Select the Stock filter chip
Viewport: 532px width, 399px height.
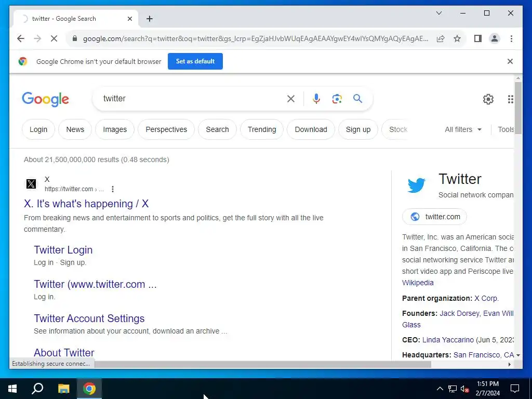(397, 129)
